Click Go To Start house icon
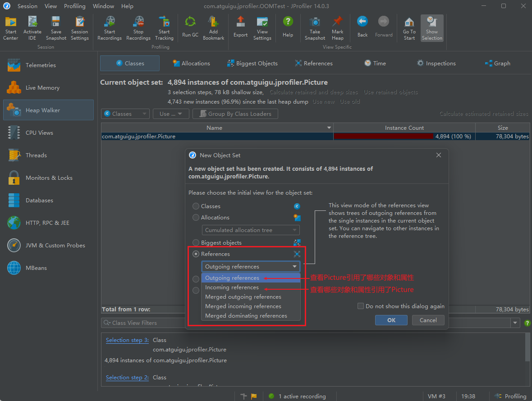This screenshot has width=532, height=401. point(409,28)
